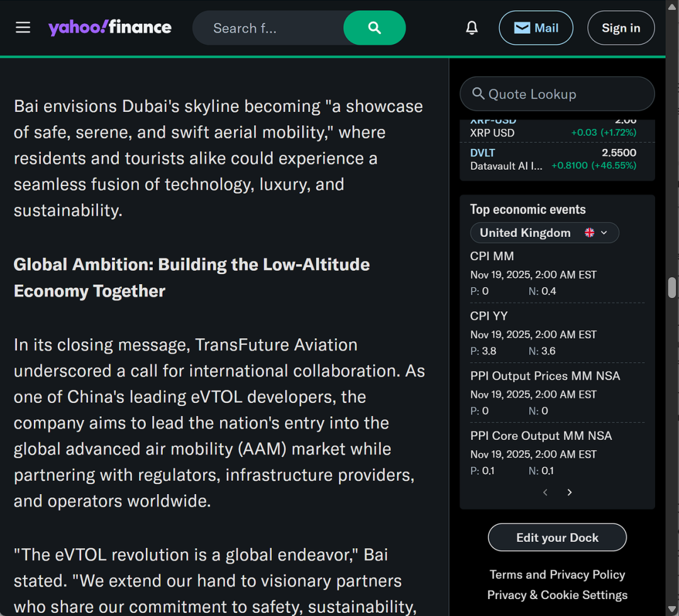Click the UK flag icon
Screen dimensions: 679x616
[589, 233]
